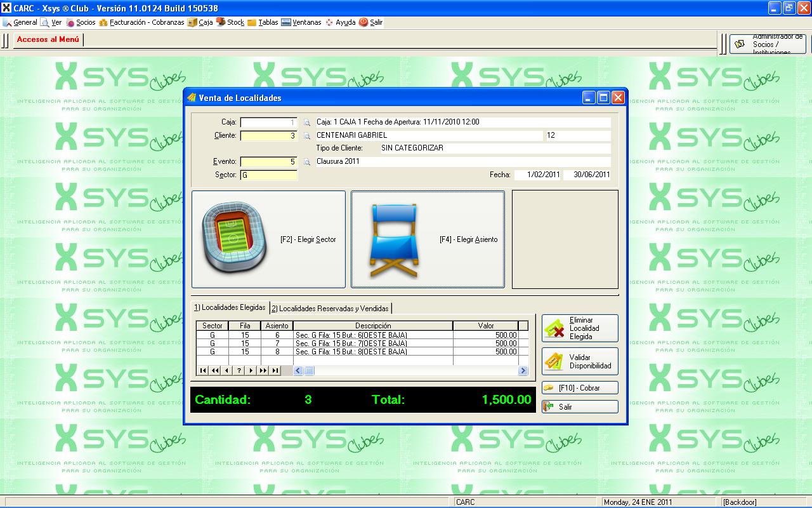Jump to last record in grid navigator
812x508 pixels.
pos(275,371)
